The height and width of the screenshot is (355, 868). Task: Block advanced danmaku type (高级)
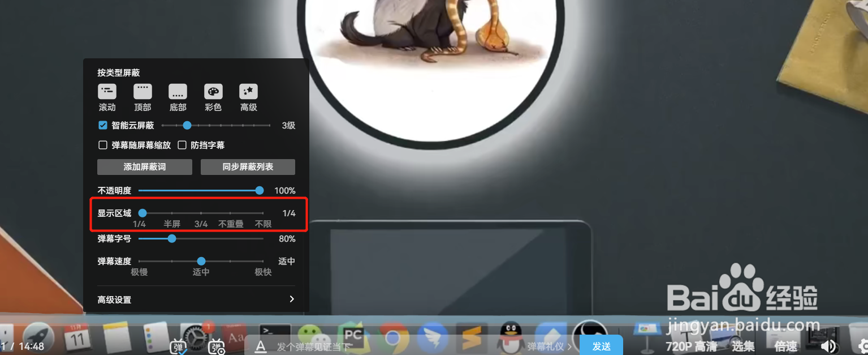pos(249,97)
